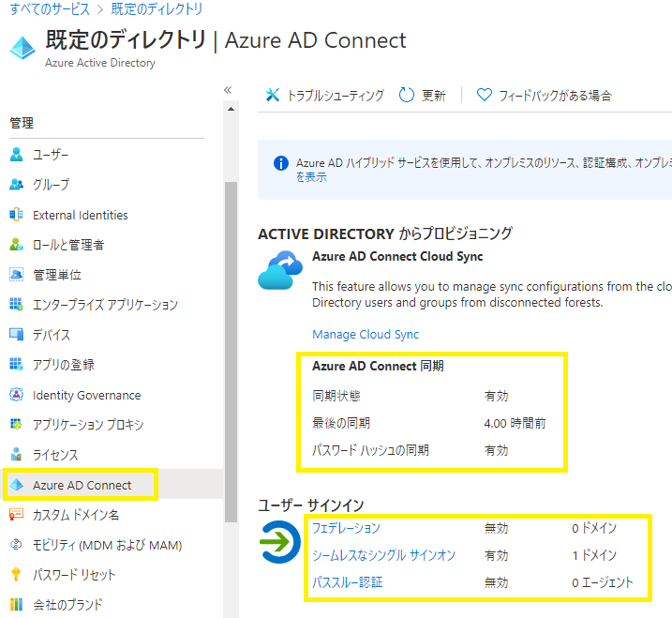Click the 0 エージェント value
The image size is (672, 618).
click(602, 582)
